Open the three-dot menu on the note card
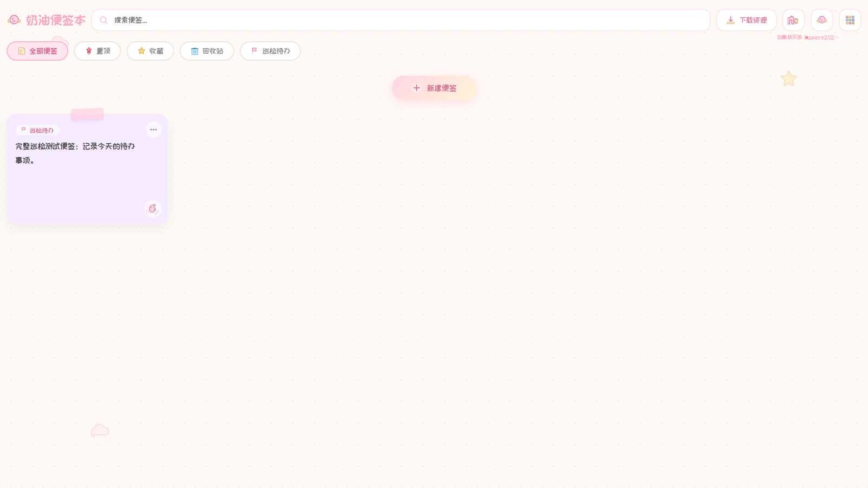 (154, 130)
